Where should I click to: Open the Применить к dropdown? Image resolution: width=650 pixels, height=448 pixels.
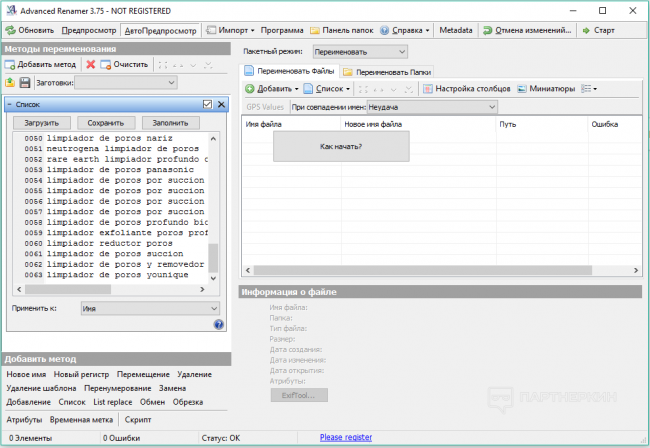point(149,309)
